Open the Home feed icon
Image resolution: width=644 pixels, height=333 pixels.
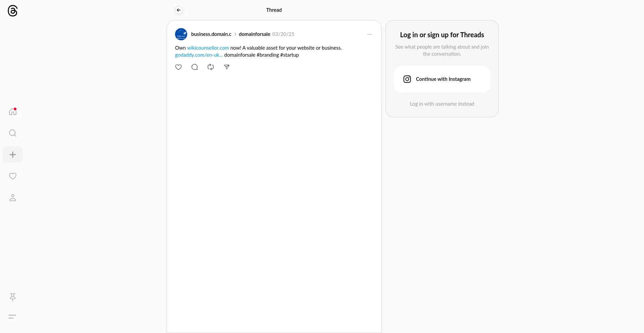point(13,112)
